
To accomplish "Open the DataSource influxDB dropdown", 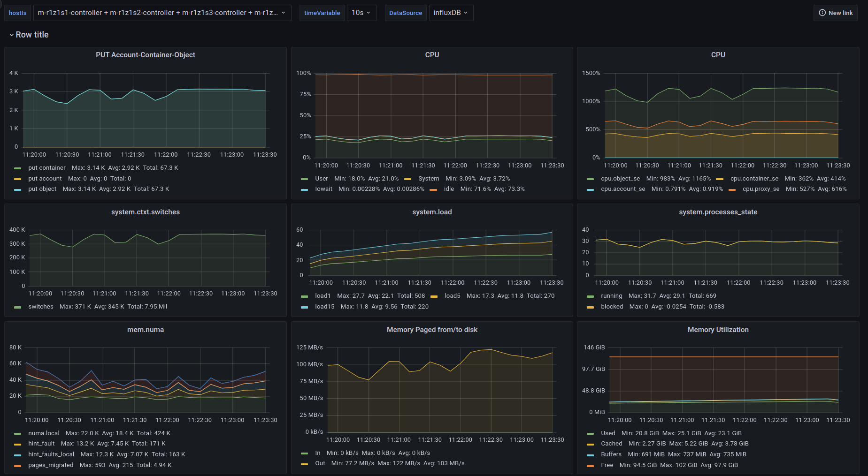I will 451,13.
